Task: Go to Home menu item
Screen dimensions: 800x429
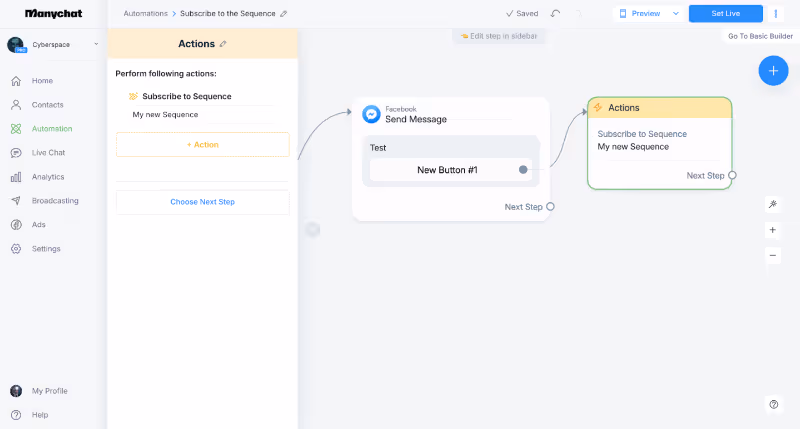Action: click(x=42, y=81)
